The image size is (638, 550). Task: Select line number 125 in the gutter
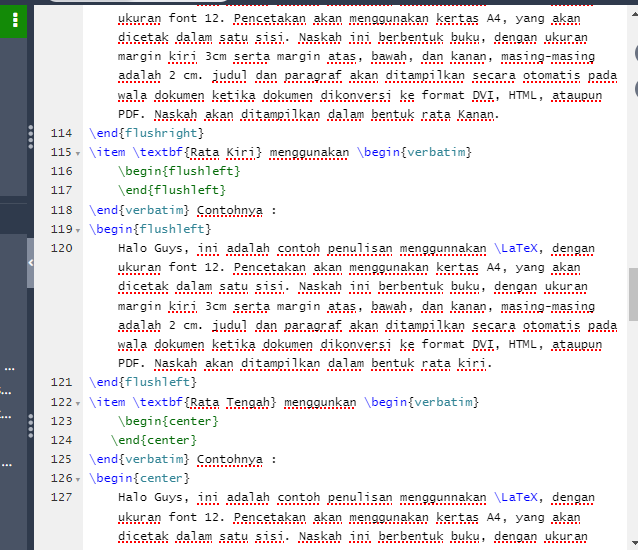pyautogui.click(x=61, y=459)
